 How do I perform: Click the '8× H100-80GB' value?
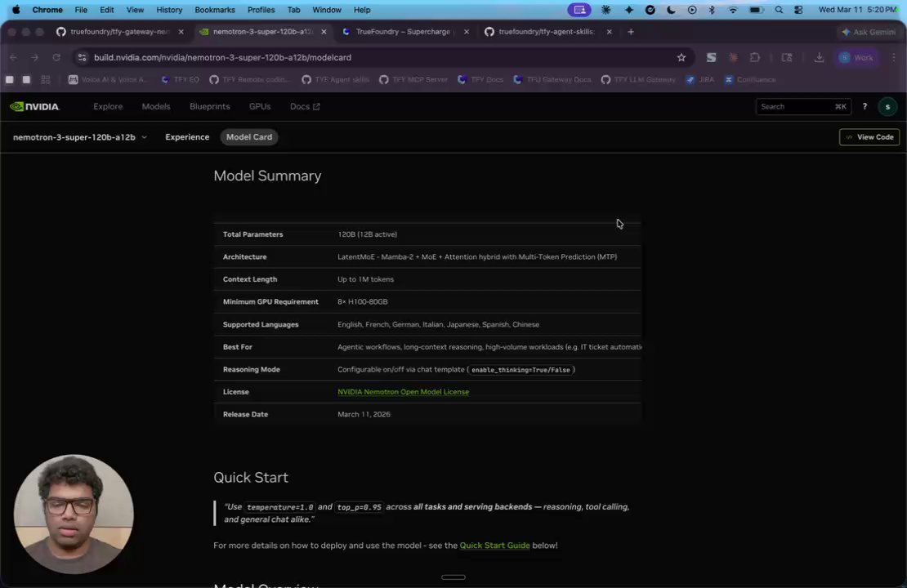click(362, 302)
